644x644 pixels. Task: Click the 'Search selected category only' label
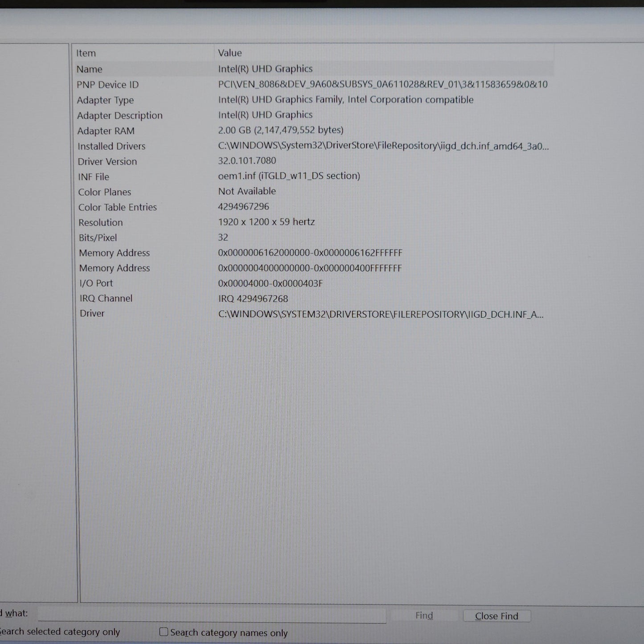pos(60,632)
